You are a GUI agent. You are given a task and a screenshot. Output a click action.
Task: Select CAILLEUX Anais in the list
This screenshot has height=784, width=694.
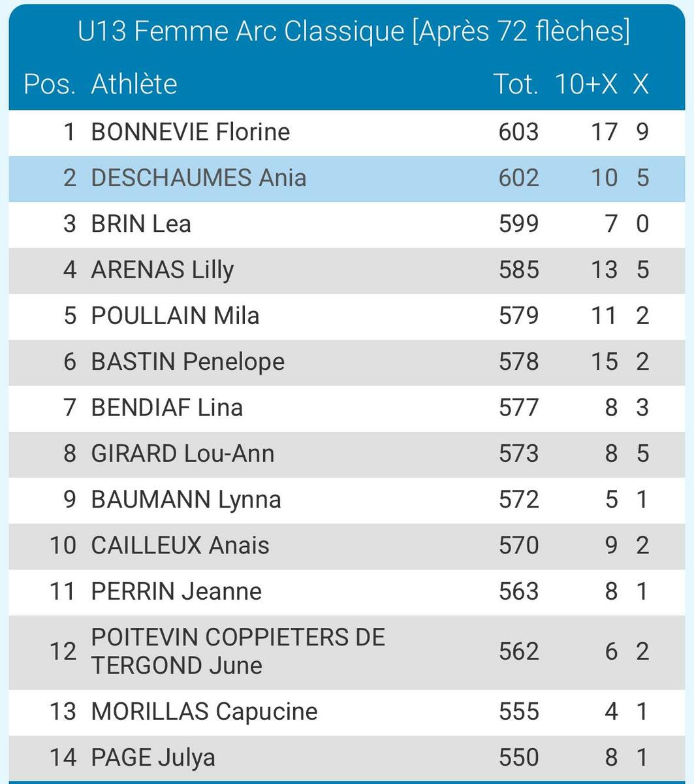tap(180, 546)
